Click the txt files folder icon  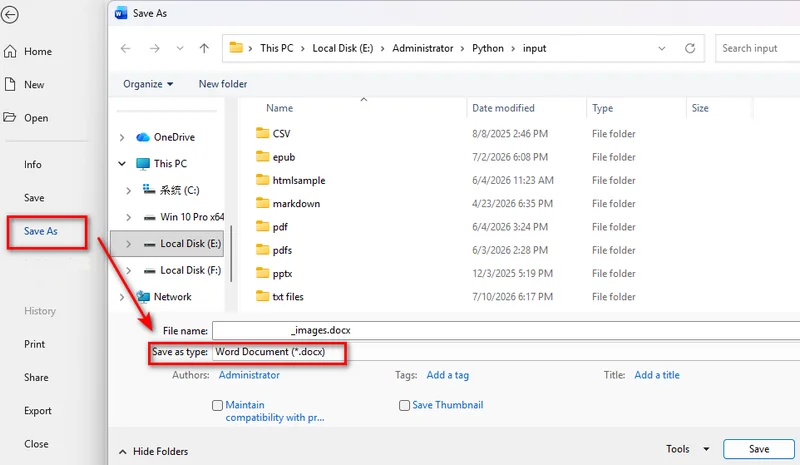click(262, 296)
